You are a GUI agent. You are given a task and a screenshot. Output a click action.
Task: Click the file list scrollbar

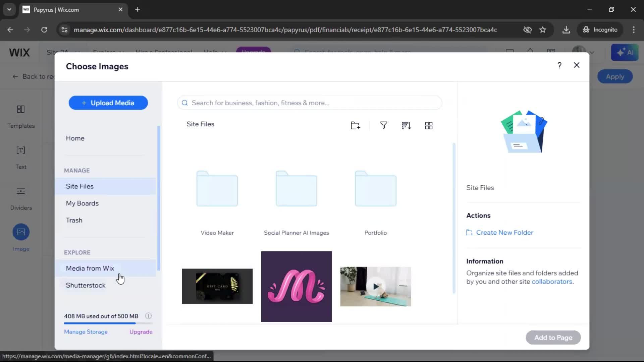click(454, 218)
